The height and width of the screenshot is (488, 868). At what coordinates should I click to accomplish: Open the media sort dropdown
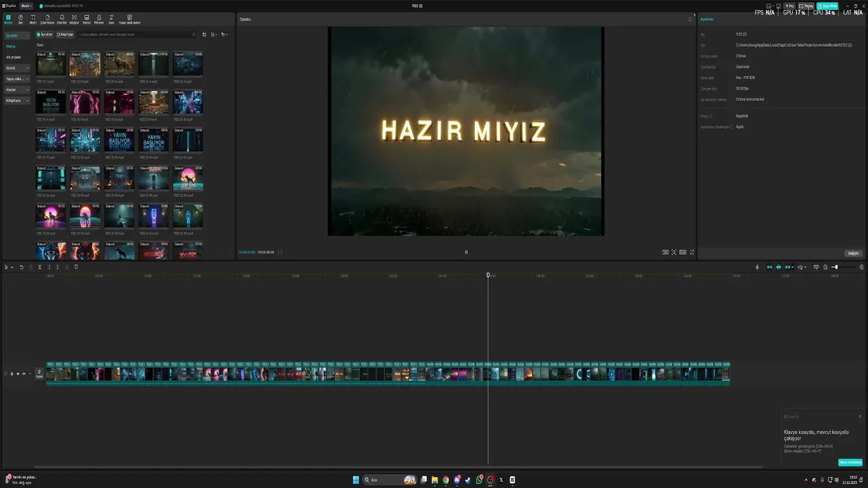(214, 35)
